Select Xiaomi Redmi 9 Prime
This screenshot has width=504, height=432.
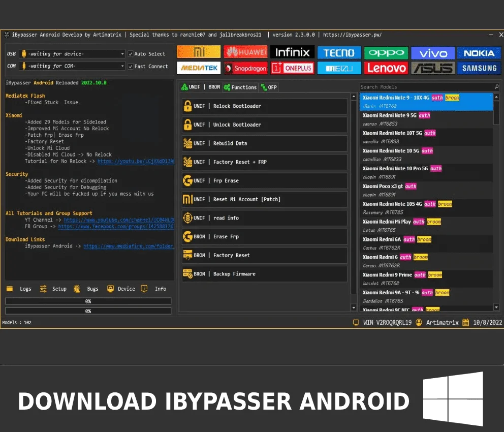tap(426, 279)
